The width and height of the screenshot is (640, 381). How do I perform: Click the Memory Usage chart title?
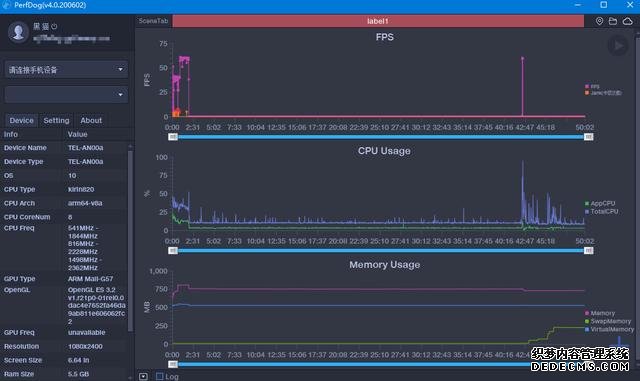coord(384,265)
